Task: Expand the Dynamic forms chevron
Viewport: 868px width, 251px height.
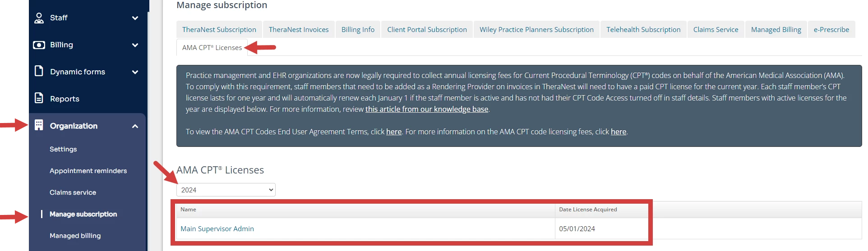Action: tap(135, 72)
